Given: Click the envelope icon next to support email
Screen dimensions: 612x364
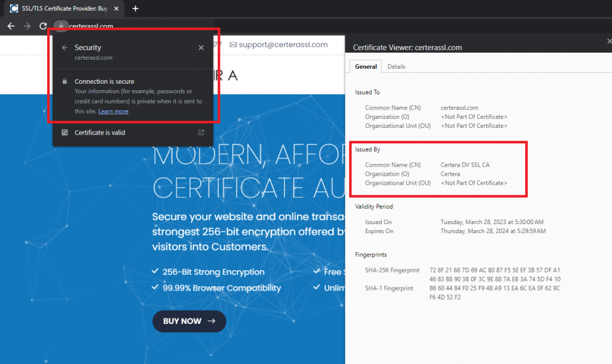Looking at the screenshot, I should click(x=233, y=45).
